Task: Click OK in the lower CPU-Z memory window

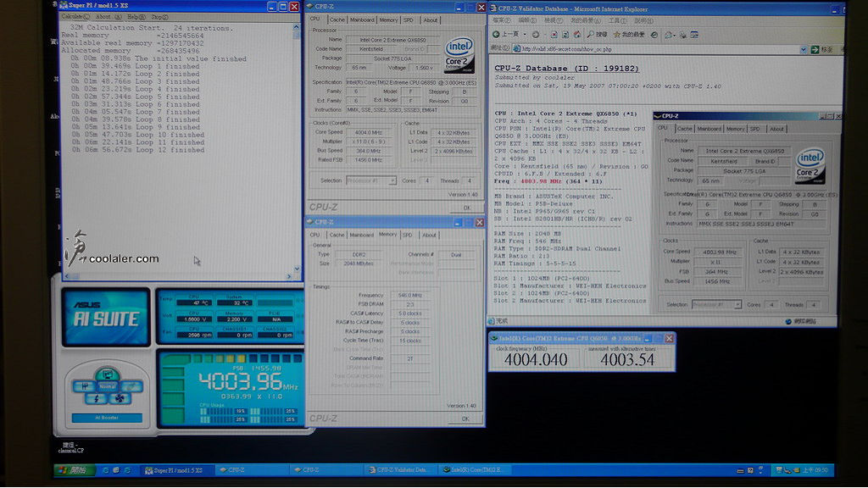Action: [x=465, y=419]
